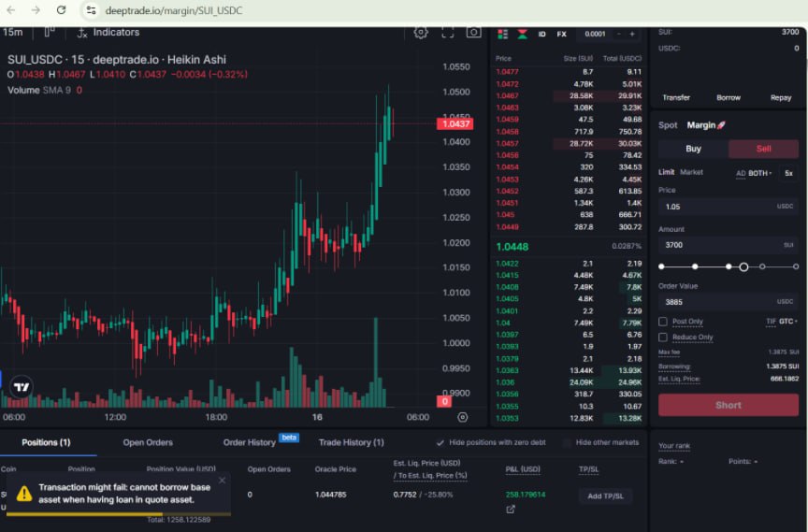Click the red Short button
Image resolution: width=808 pixels, height=532 pixels.
pos(729,405)
